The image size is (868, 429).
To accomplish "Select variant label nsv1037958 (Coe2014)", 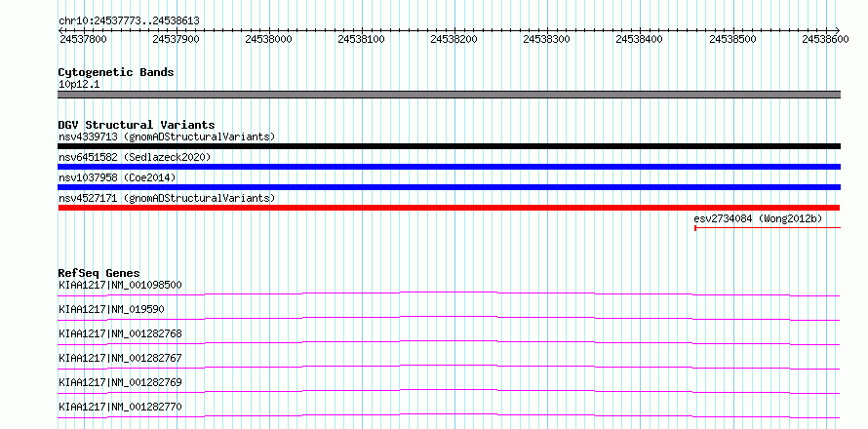I will click(x=117, y=177).
